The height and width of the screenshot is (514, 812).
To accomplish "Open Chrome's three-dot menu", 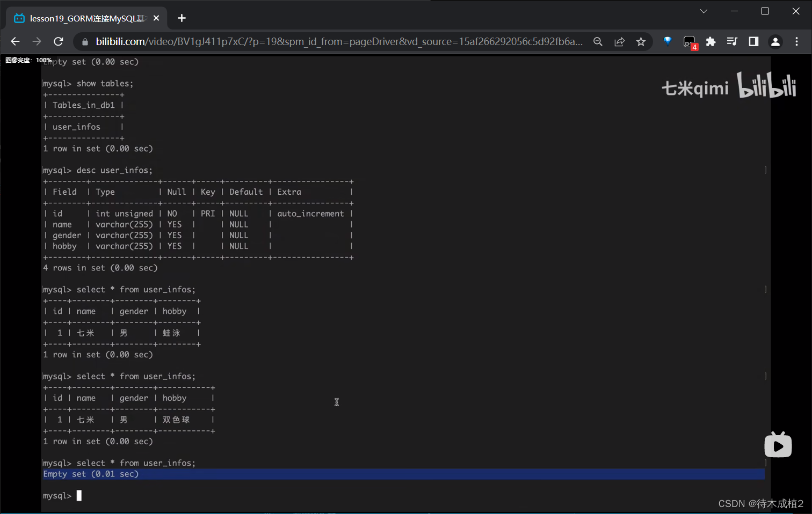I will [796, 41].
